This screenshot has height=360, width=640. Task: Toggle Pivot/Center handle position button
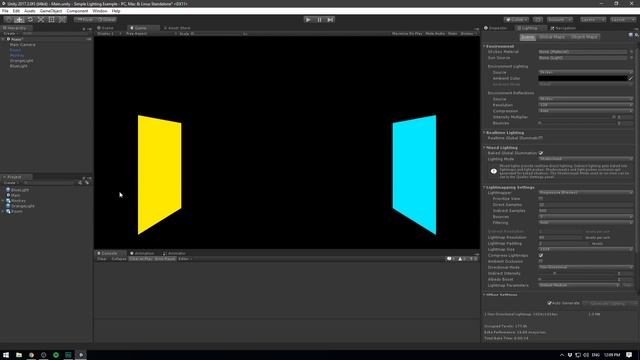tap(85, 20)
